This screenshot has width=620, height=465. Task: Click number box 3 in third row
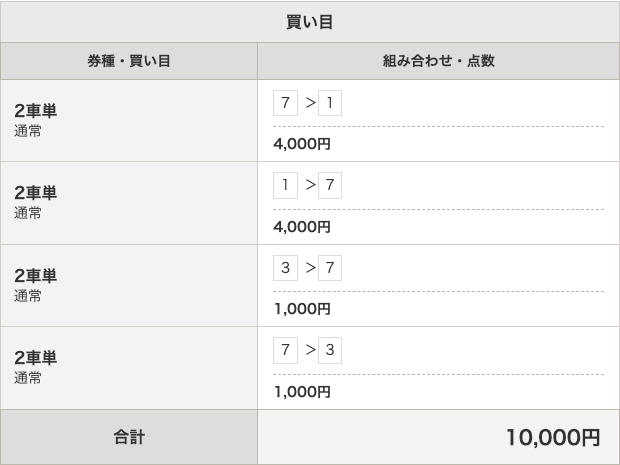(x=285, y=268)
